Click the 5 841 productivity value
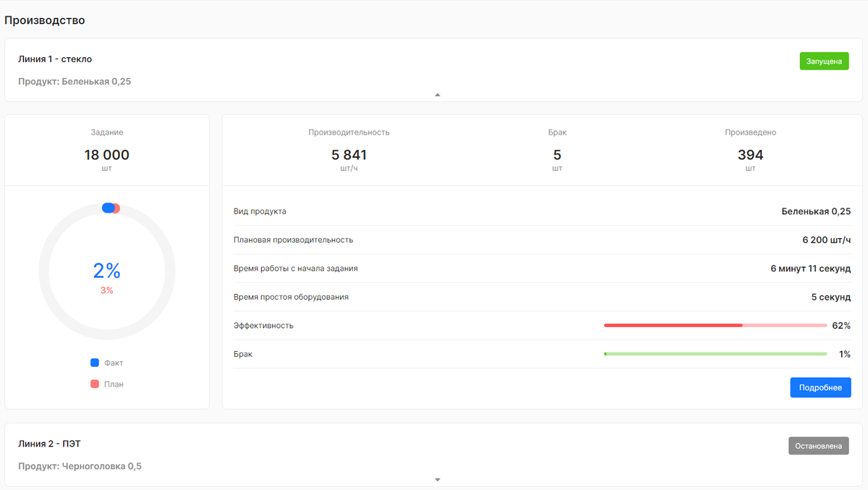Screen dimensions: 868x490 coord(349,155)
